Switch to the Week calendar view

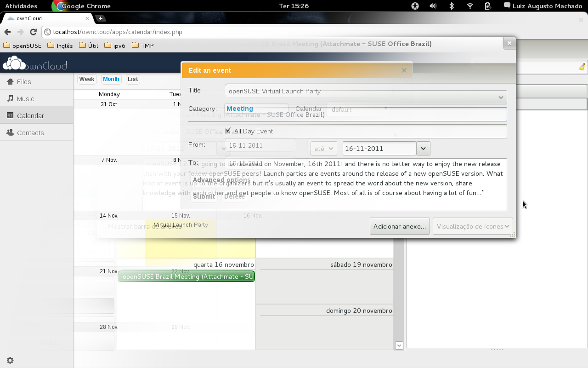tap(87, 79)
